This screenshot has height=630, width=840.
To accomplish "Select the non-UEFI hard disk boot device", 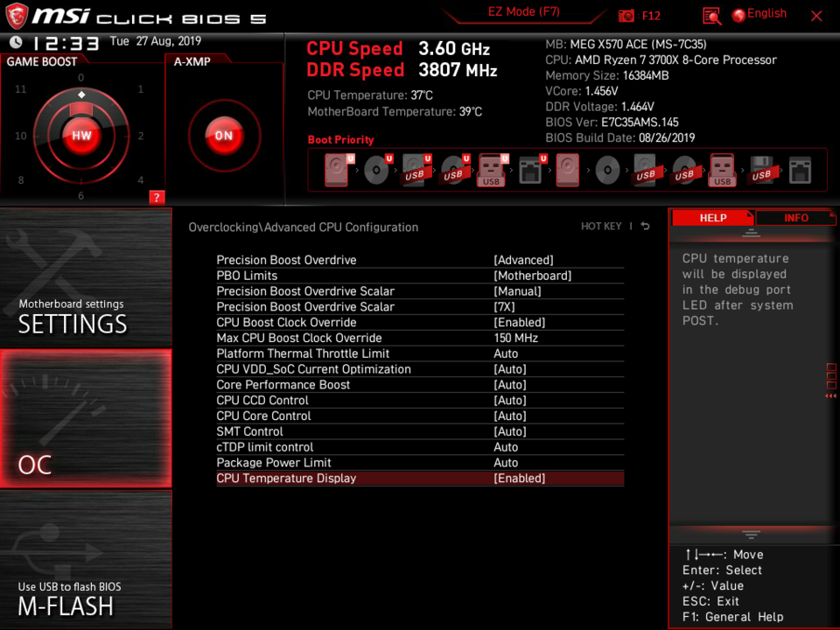I will click(567, 170).
